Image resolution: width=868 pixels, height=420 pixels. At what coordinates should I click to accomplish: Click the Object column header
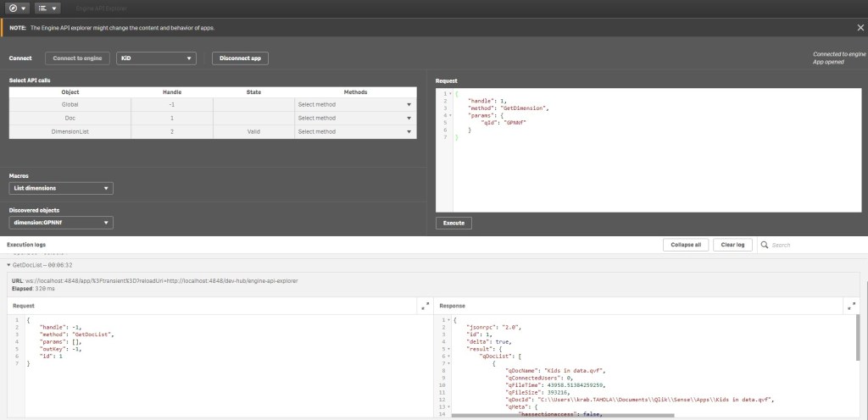[70, 92]
